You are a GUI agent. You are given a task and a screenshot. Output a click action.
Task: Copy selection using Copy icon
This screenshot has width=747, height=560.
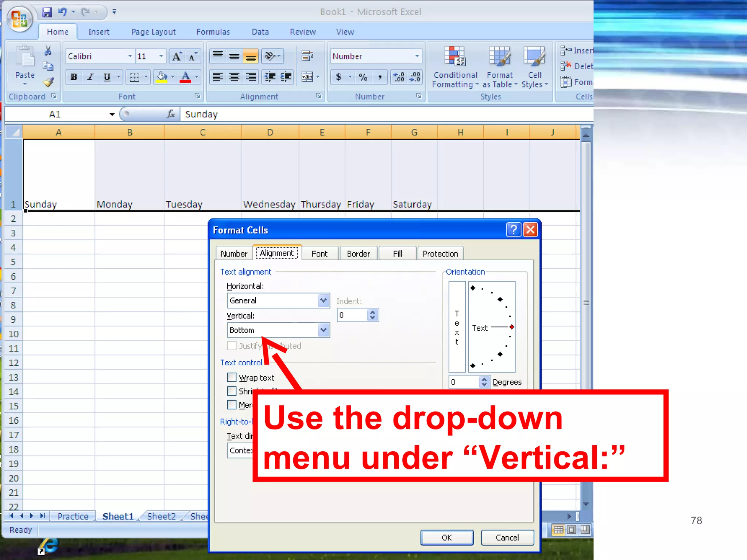(48, 66)
